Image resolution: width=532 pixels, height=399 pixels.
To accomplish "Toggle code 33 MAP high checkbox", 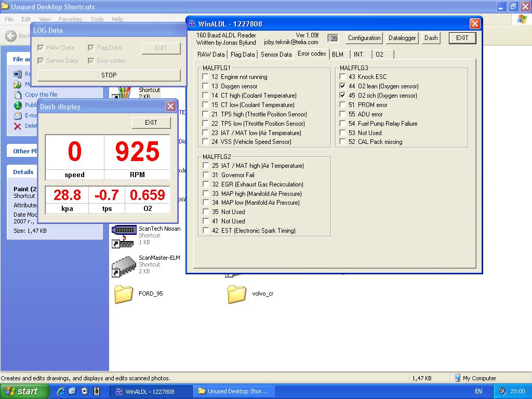I will pos(206,193).
